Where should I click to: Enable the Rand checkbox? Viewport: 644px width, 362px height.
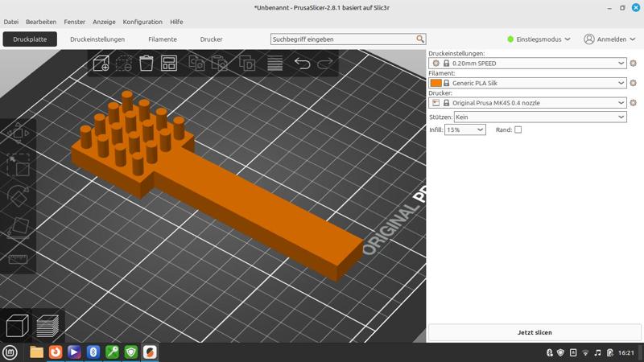tap(518, 130)
